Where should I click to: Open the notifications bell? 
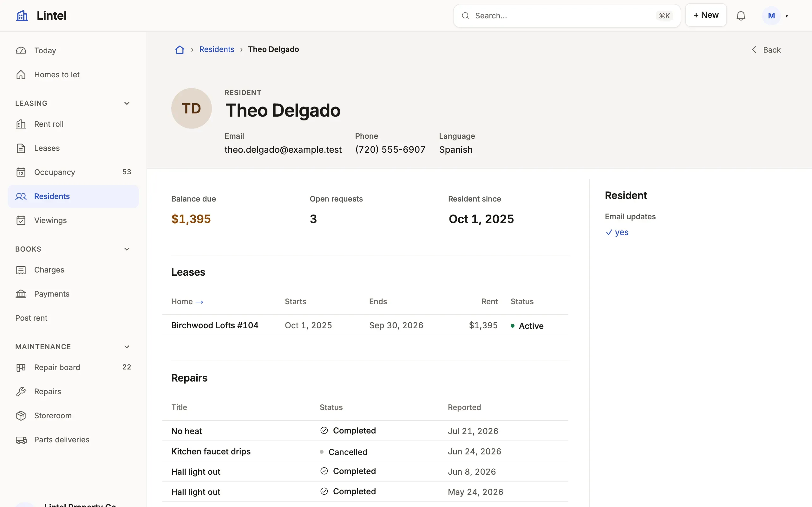[x=741, y=16]
